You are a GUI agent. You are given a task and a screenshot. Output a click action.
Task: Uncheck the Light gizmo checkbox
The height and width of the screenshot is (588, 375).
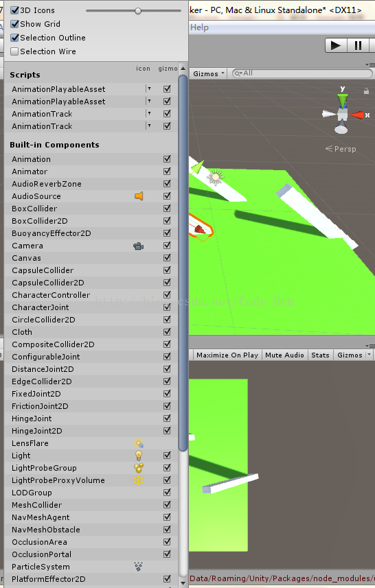coord(167,456)
